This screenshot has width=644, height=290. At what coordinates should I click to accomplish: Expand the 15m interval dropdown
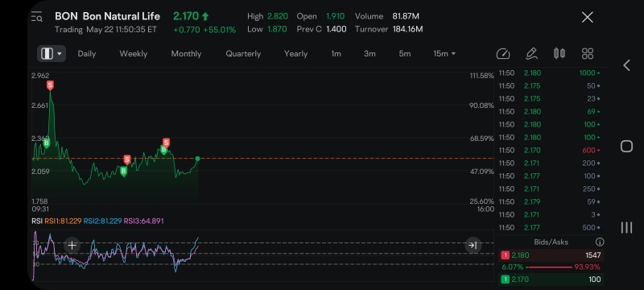pos(444,54)
